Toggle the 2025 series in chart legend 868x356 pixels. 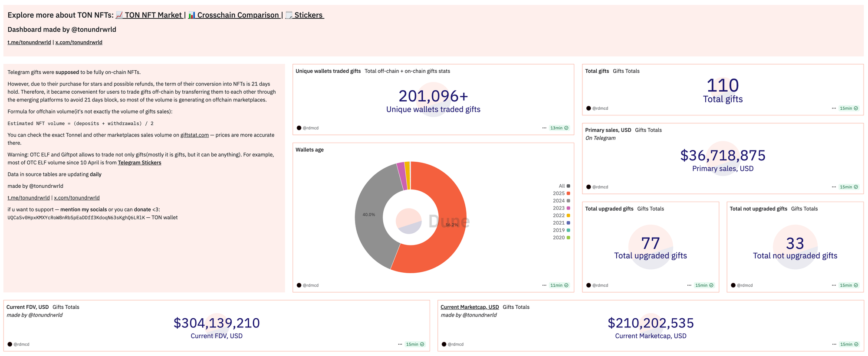[x=561, y=193]
